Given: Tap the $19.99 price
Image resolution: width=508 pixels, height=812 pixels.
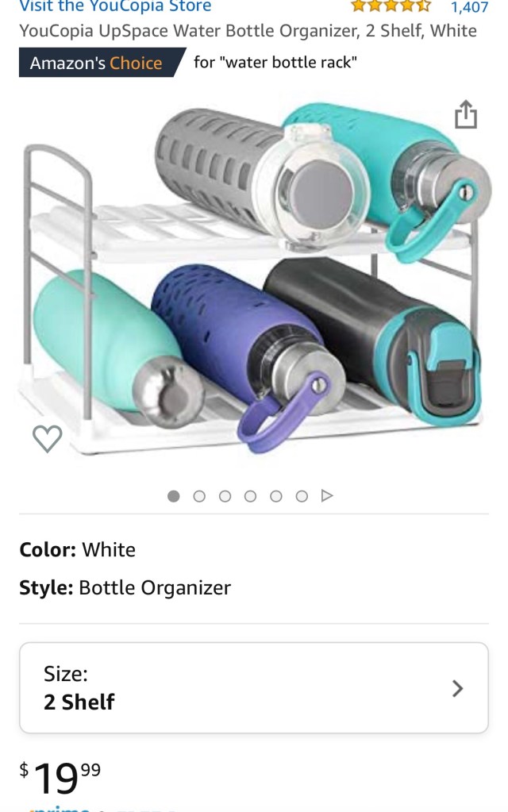Looking at the screenshot, I should click(x=60, y=777).
